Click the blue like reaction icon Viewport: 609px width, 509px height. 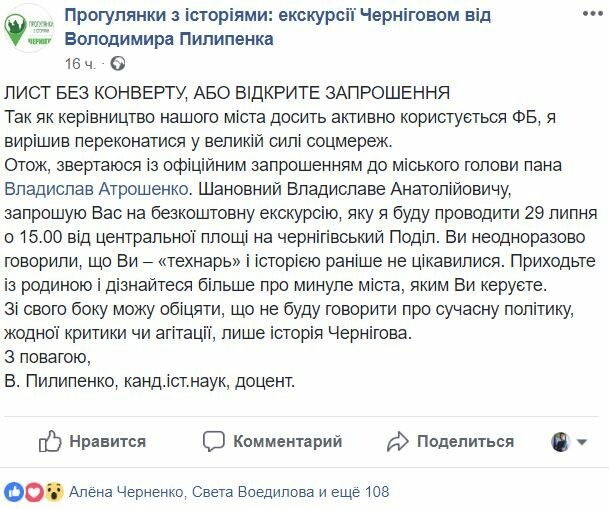14,492
